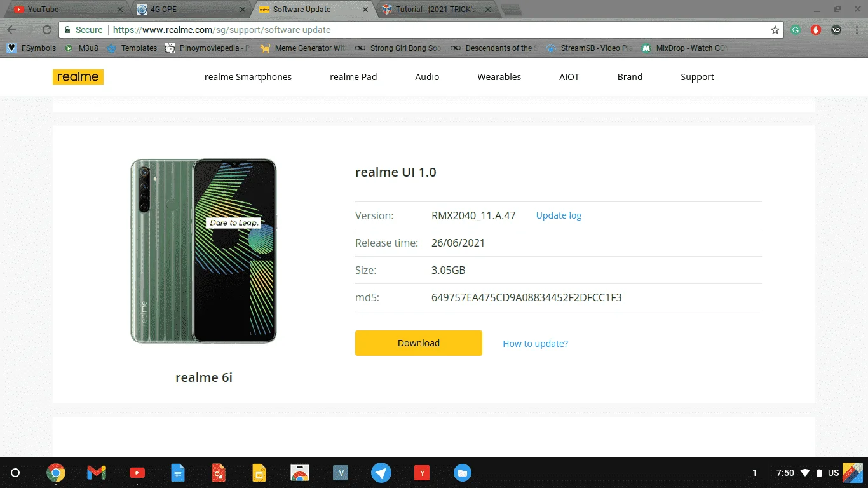Go back with the browser back arrow
This screenshot has width=868, height=488.
[x=11, y=30]
